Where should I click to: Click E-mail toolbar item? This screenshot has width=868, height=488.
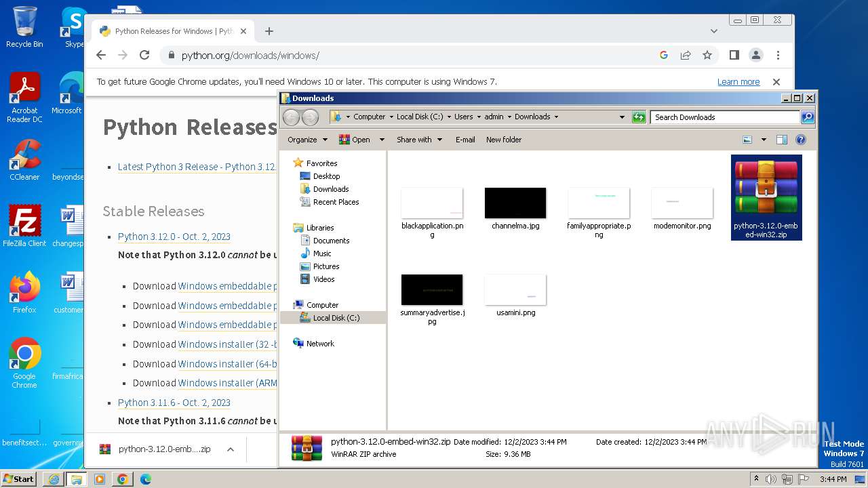(465, 140)
